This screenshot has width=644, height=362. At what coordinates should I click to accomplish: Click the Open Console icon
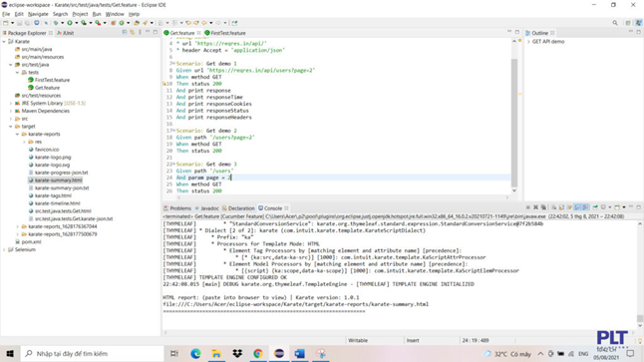617,207
